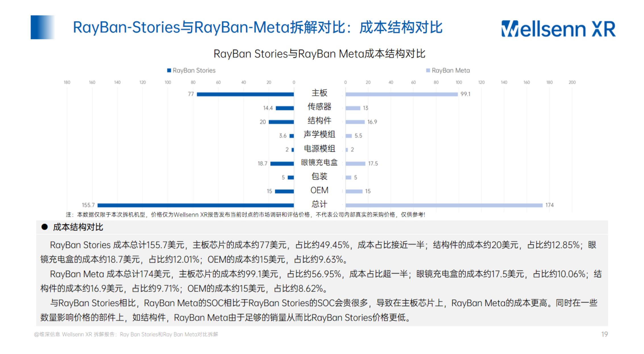
Task: Click the chart title 'RayBan Stories与RayBan Meta成本结构对比'
Action: click(x=319, y=54)
